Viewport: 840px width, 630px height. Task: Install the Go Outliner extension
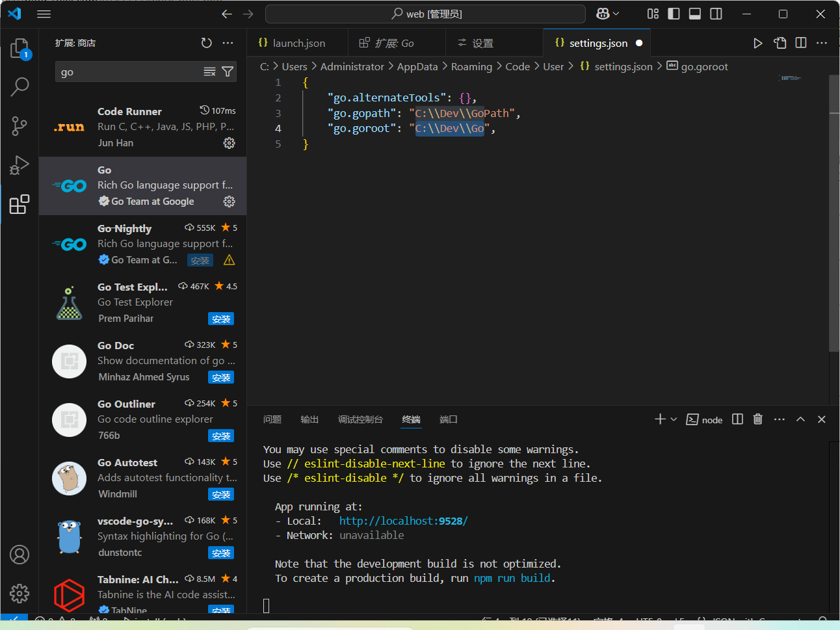[x=221, y=436]
